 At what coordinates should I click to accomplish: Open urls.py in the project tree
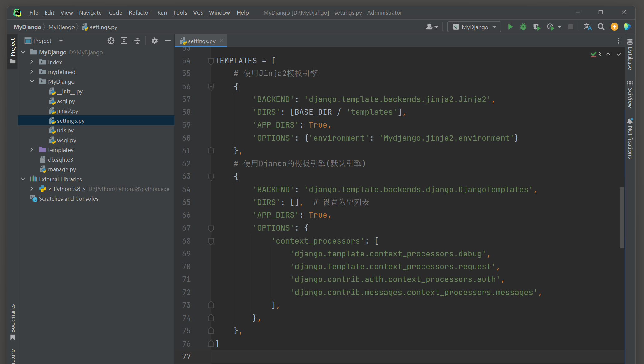(x=65, y=130)
